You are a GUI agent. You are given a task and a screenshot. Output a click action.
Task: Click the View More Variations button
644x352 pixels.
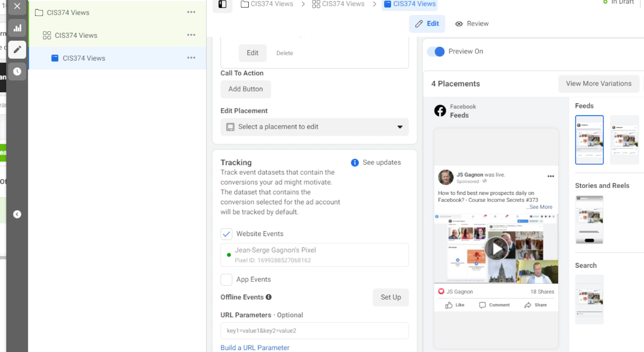[x=599, y=84]
